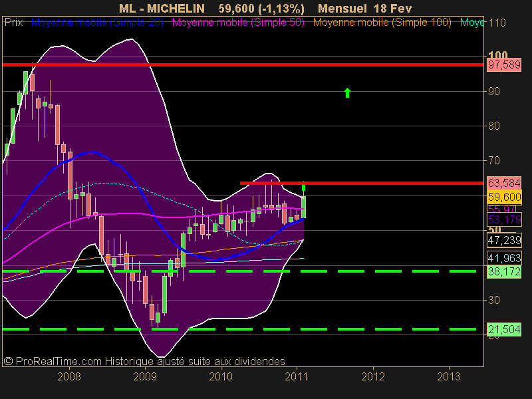Click the 97,589 resistance price label
Screen dimensions: 532x399
(x=504, y=65)
